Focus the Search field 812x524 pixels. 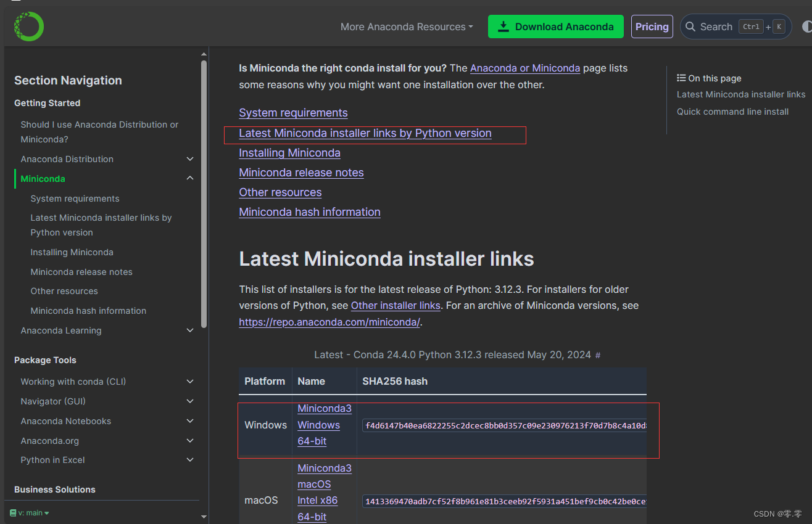coord(735,27)
